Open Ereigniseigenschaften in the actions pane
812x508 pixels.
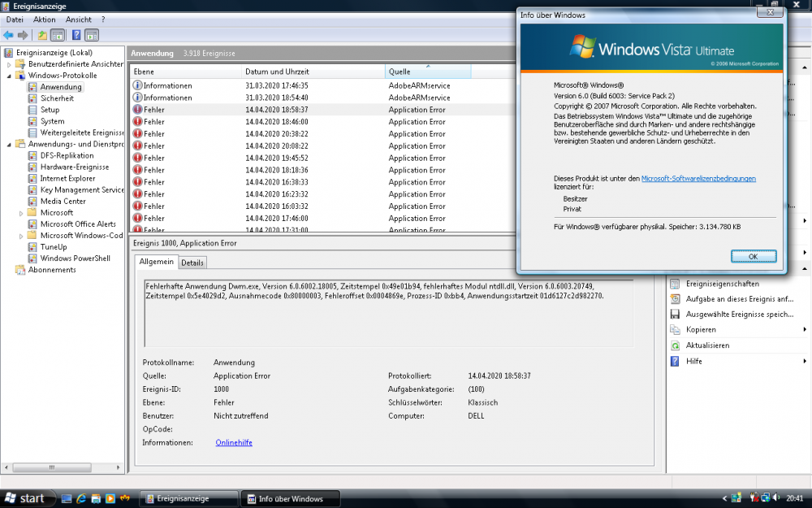pyautogui.click(x=722, y=284)
